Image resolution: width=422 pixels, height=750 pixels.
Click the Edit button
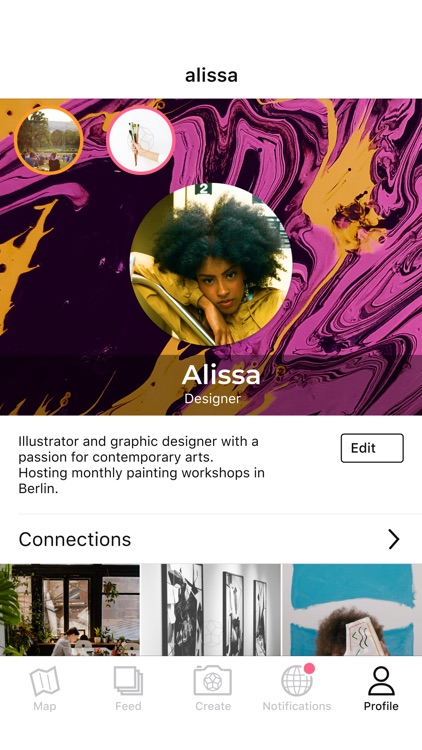pyautogui.click(x=372, y=448)
